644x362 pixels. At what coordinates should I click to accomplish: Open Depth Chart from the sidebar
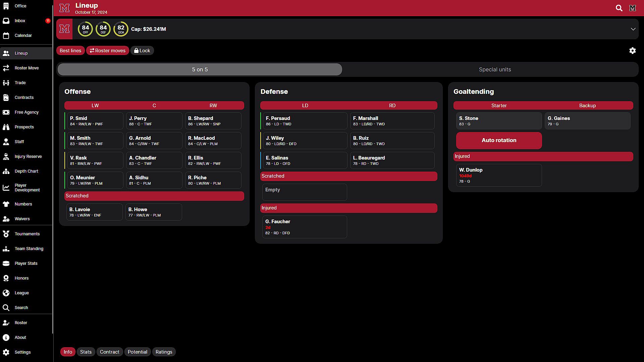click(26, 171)
